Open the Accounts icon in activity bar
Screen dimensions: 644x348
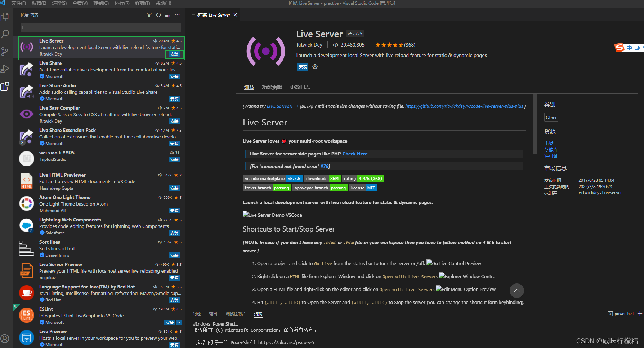point(5,339)
